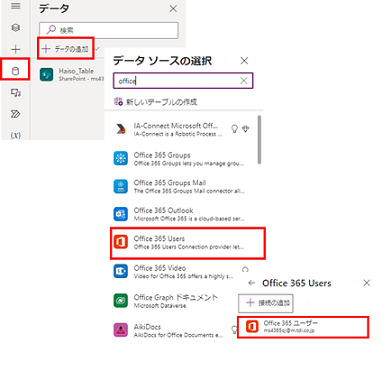The image size is (382, 365).
Task: Click the Office 365 ユーザー connection icon
Action: click(x=252, y=327)
